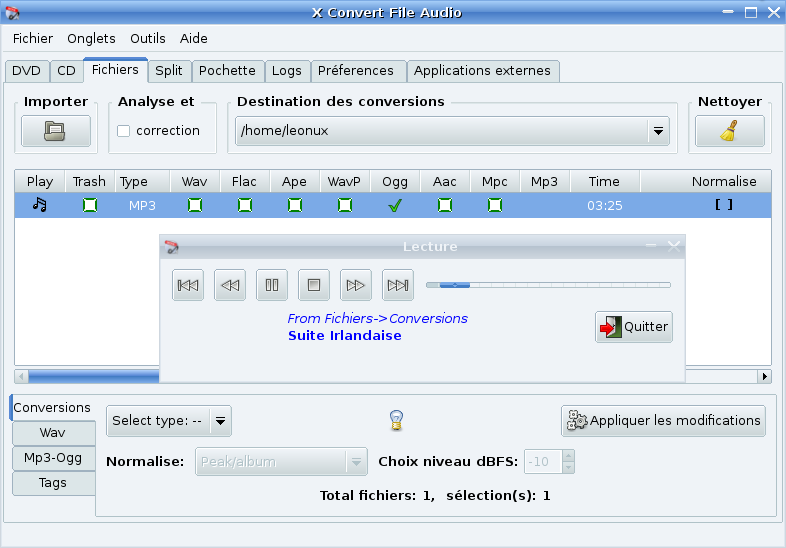786x548 pixels.
Task: Sort by the Type column header
Action: pos(142,181)
